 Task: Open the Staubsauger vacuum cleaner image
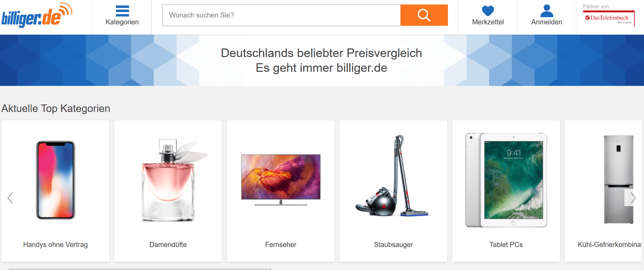click(393, 176)
